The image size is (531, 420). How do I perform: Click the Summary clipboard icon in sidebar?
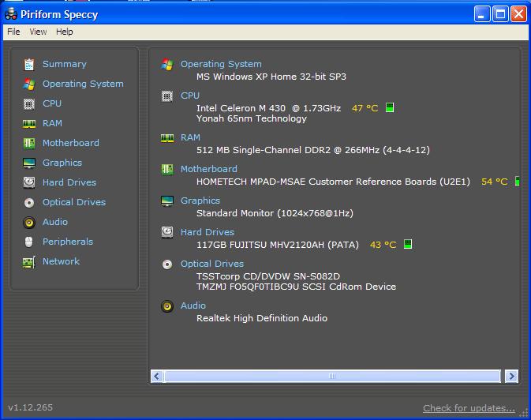tap(29, 64)
